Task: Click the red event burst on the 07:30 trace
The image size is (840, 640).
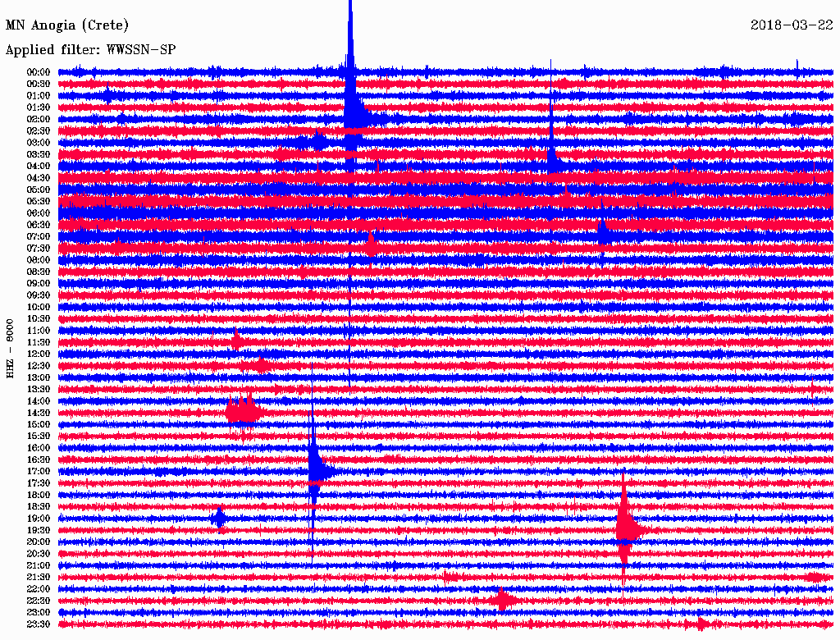Action: coord(371,247)
